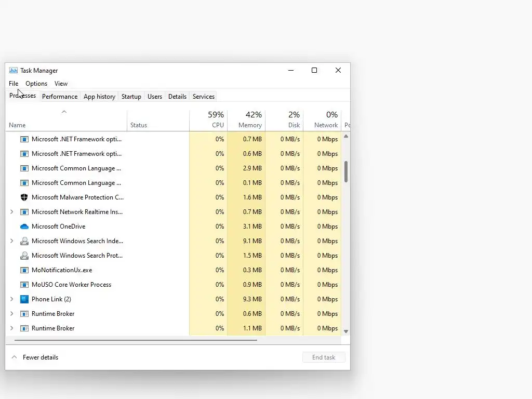Viewport: 532px width, 399px height.
Task: Click the 1.1 MB memory value
Action: click(252, 328)
